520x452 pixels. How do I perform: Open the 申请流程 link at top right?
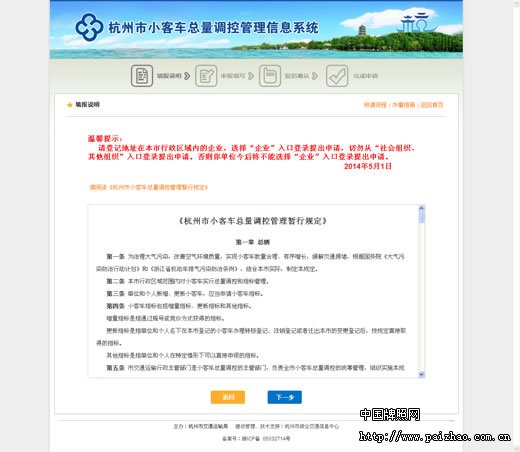(375, 105)
